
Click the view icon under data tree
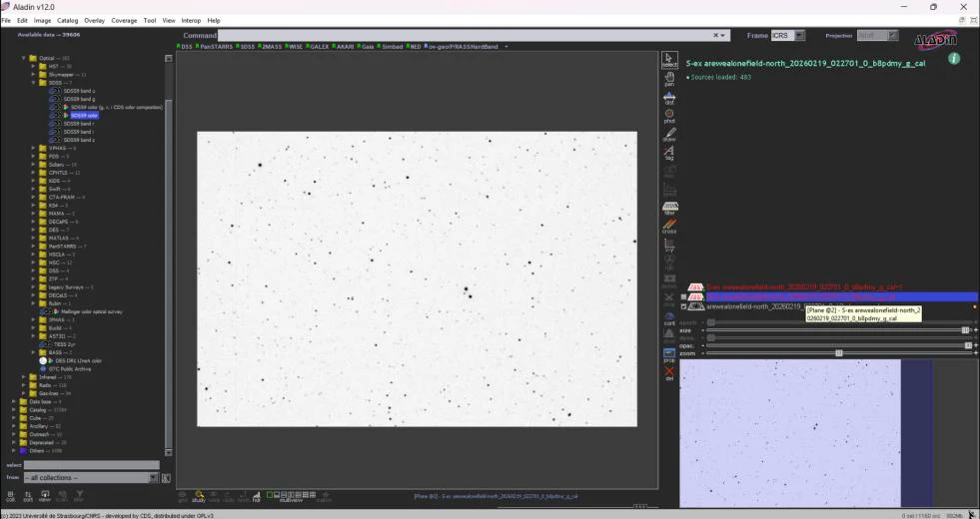[44, 496]
